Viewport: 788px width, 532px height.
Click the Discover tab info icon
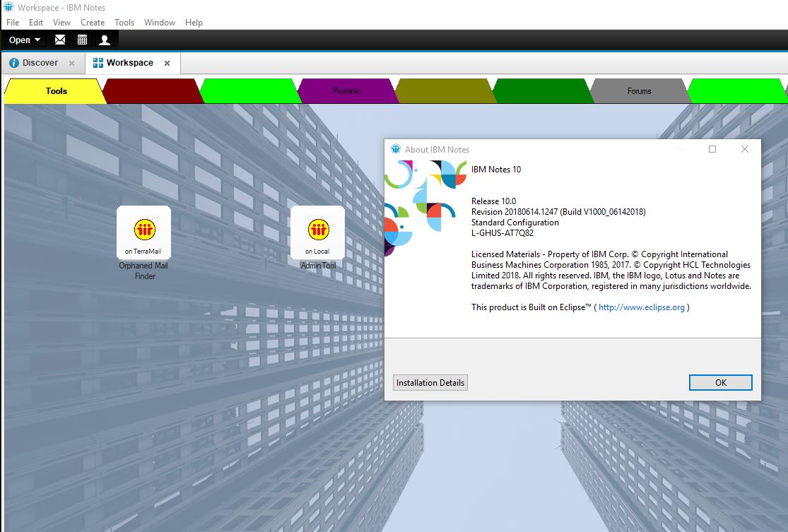[14, 63]
